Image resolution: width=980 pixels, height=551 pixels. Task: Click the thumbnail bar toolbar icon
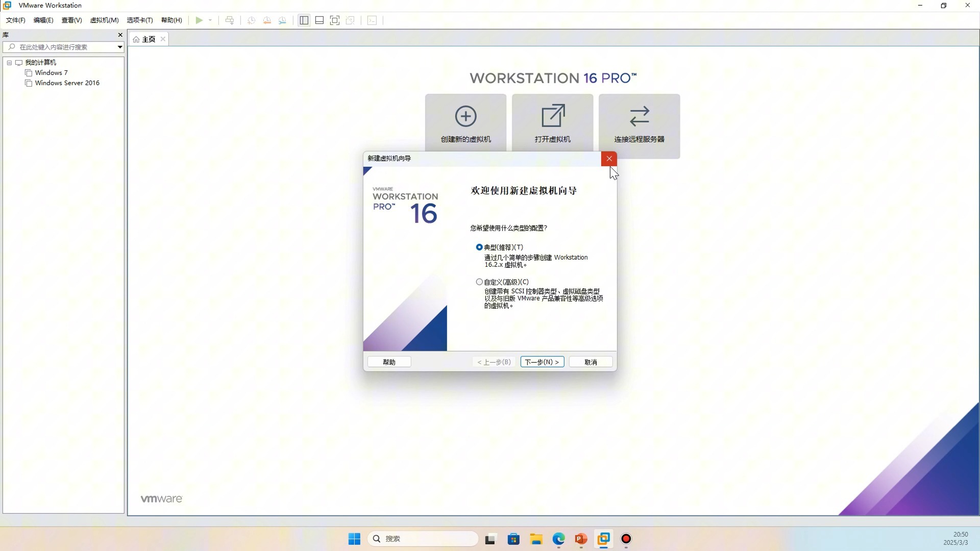point(320,20)
